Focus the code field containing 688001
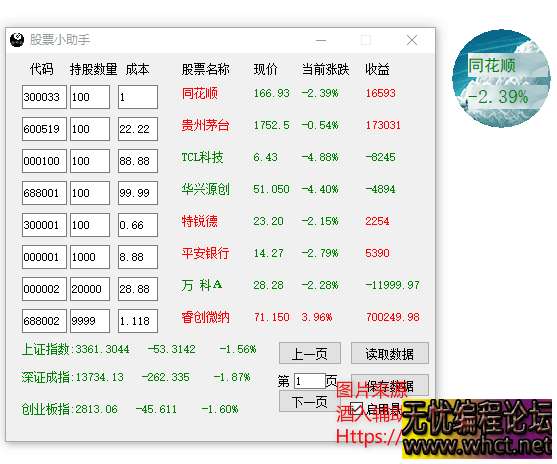 tap(44, 193)
